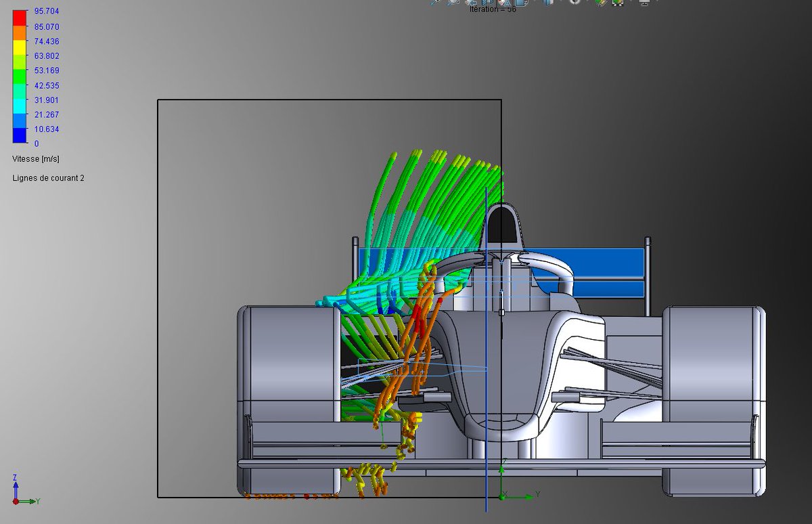This screenshot has width=812, height=524.
Task: Click the legend minimum value 0
Action: pyautogui.click(x=37, y=144)
